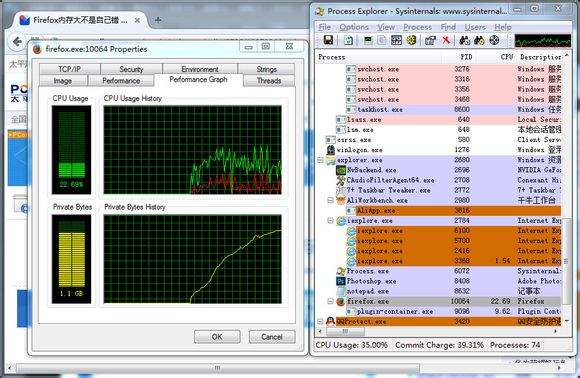Collapse the firefox.exe tree node
This screenshot has height=378, width=580.
point(330,301)
